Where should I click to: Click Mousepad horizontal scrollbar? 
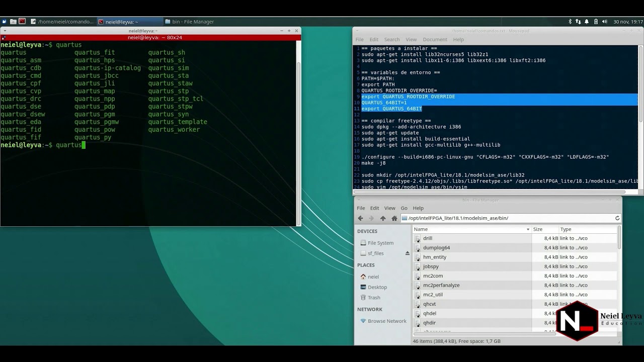pyautogui.click(x=490, y=192)
